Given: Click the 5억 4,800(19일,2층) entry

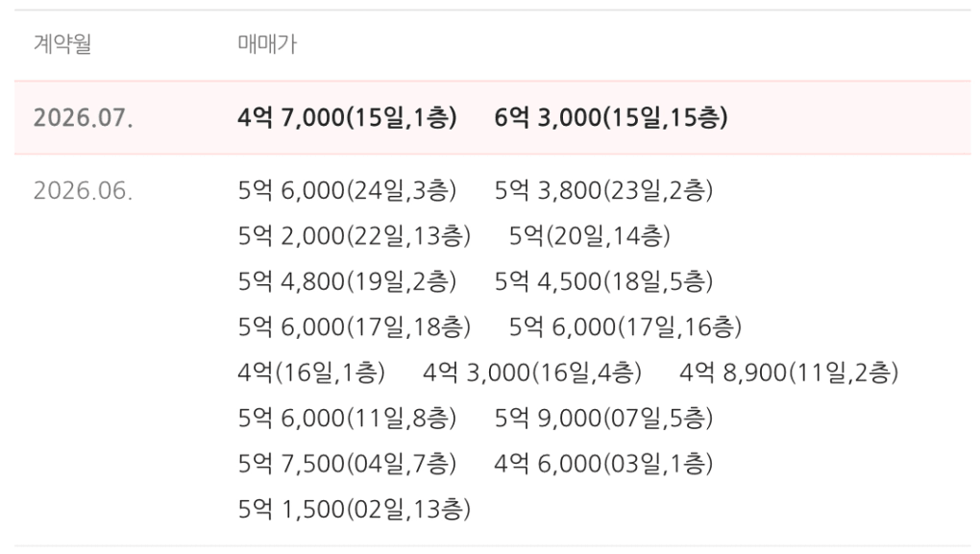Looking at the screenshot, I should (x=348, y=281).
